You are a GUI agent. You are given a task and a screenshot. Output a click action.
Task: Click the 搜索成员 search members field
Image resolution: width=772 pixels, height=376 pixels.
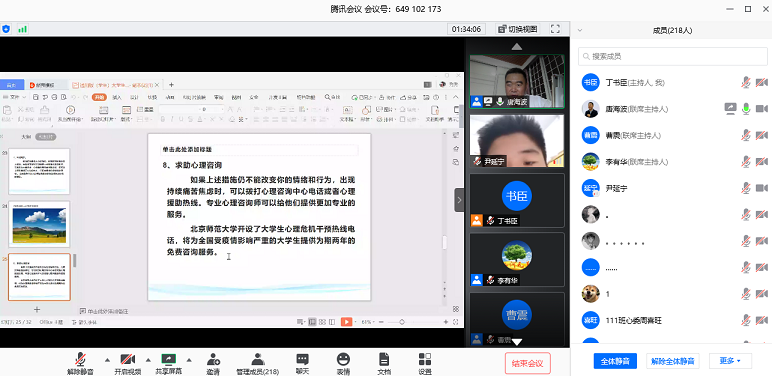(x=673, y=56)
